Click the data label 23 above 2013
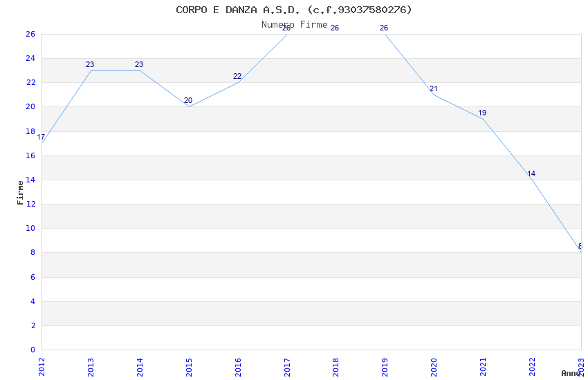 pyautogui.click(x=90, y=64)
